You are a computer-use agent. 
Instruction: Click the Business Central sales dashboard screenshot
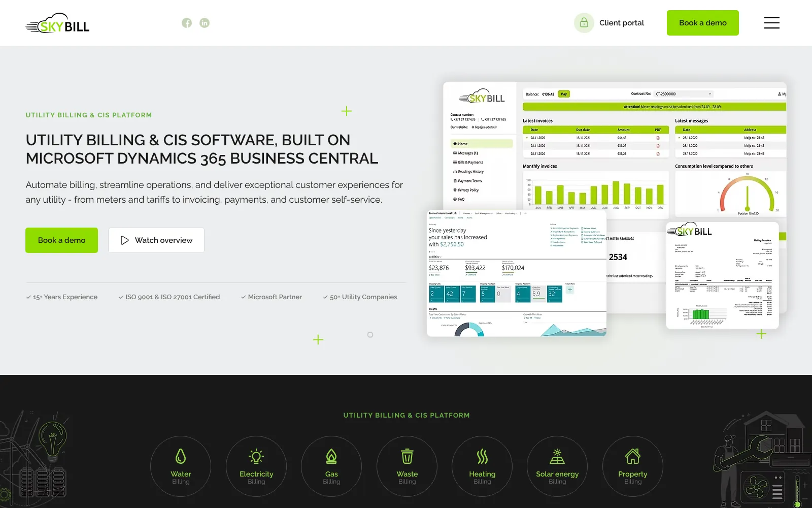click(x=517, y=273)
